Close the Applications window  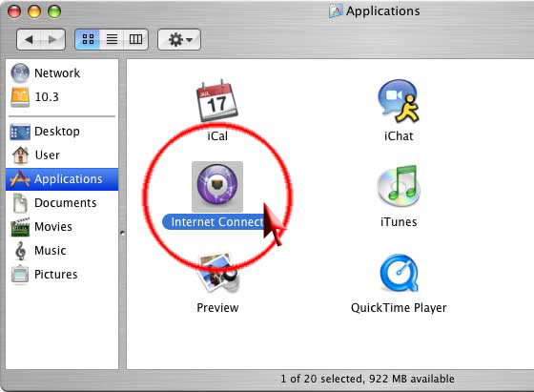tap(14, 11)
